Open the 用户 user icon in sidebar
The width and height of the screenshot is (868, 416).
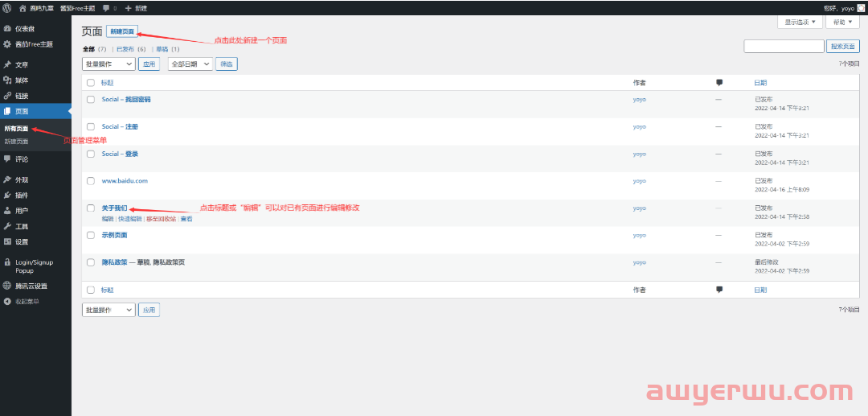tap(7, 211)
